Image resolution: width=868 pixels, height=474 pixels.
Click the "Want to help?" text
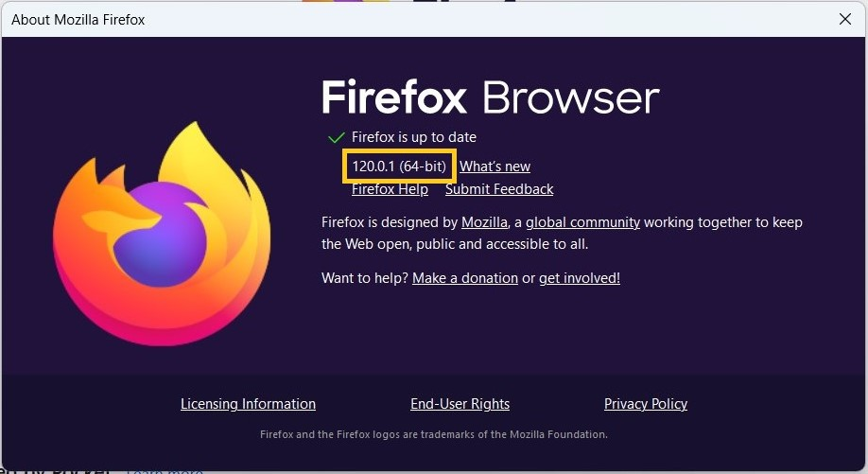pyautogui.click(x=365, y=278)
